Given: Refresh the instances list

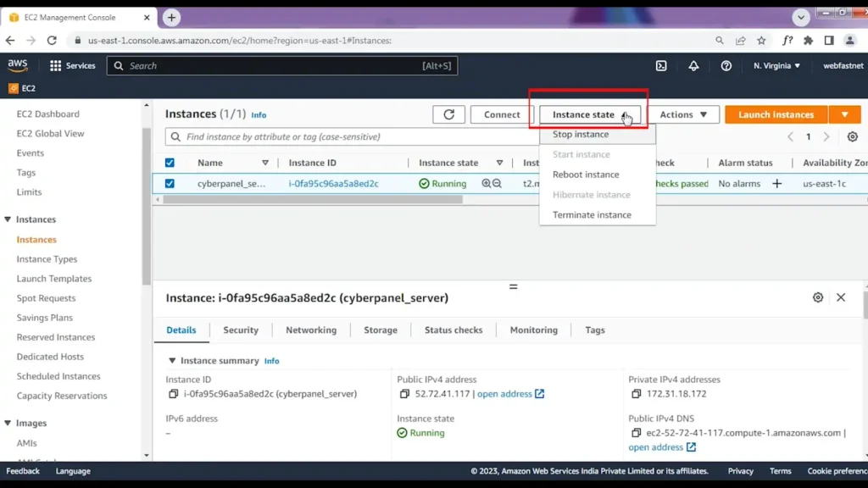Looking at the screenshot, I should (449, 114).
